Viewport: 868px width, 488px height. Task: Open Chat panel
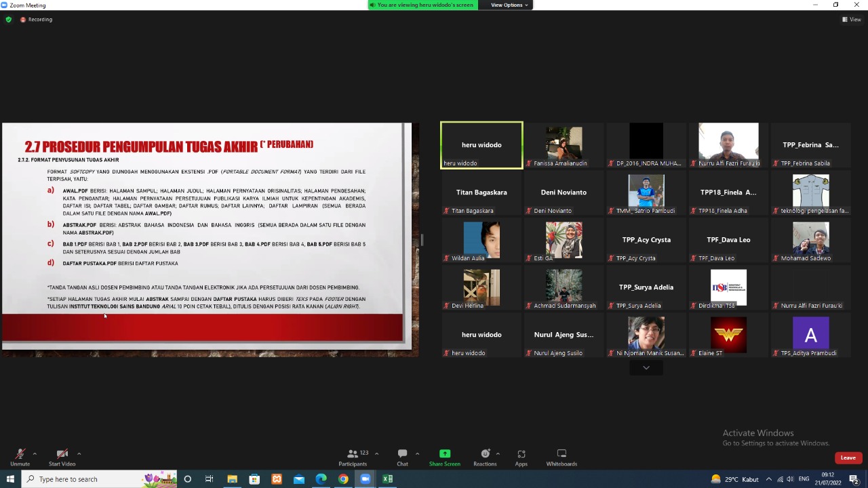click(x=402, y=457)
